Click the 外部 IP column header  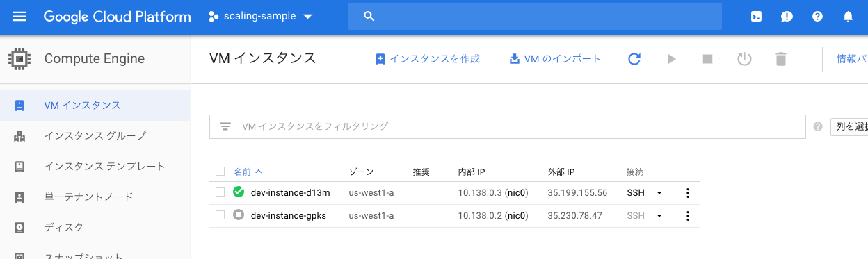pyautogui.click(x=561, y=172)
